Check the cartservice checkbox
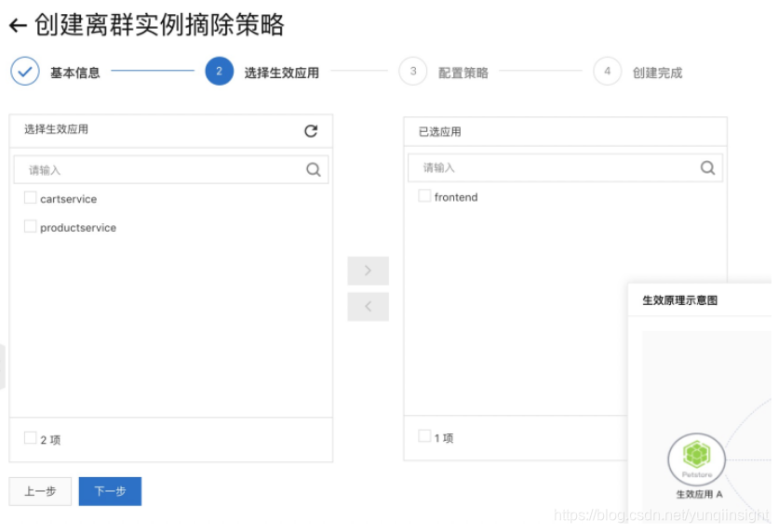 tap(31, 198)
